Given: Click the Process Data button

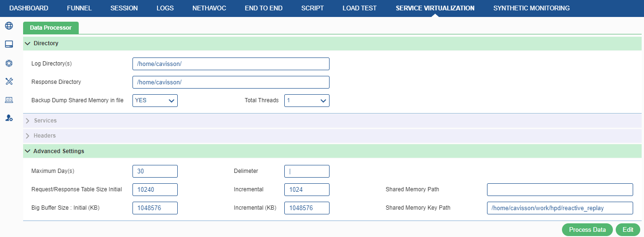Looking at the screenshot, I should [x=587, y=229].
